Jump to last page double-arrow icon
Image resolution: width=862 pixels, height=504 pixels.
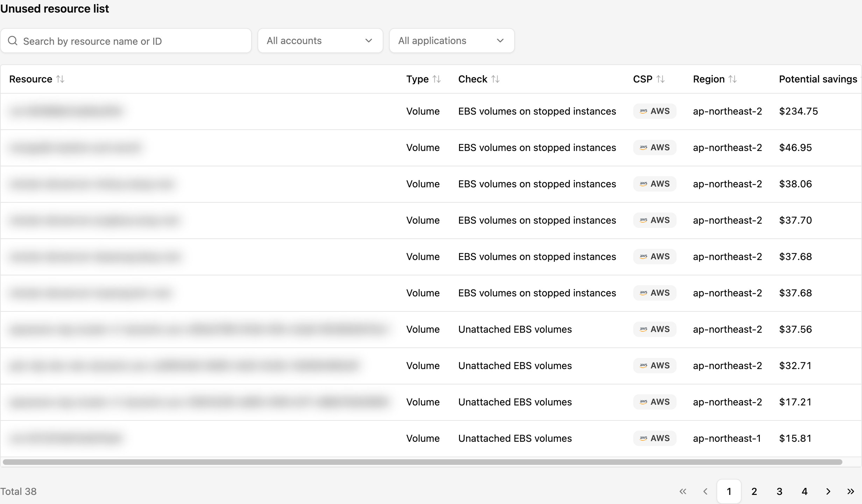[851, 491]
